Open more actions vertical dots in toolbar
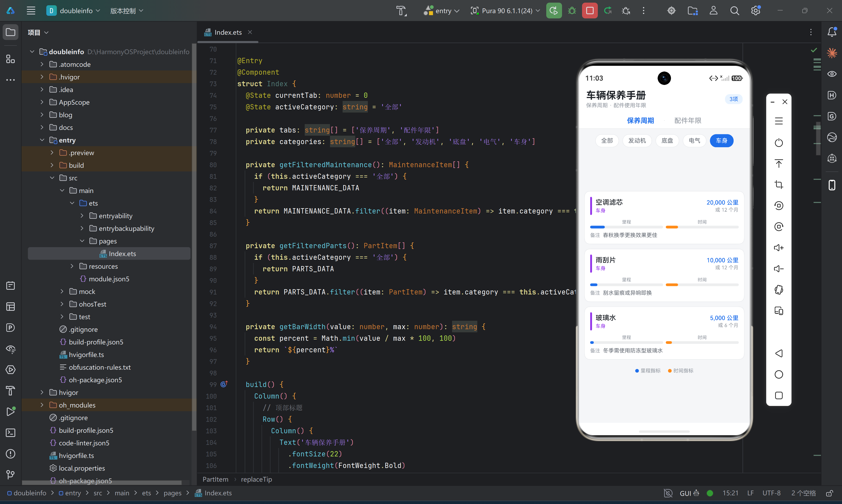 (644, 11)
